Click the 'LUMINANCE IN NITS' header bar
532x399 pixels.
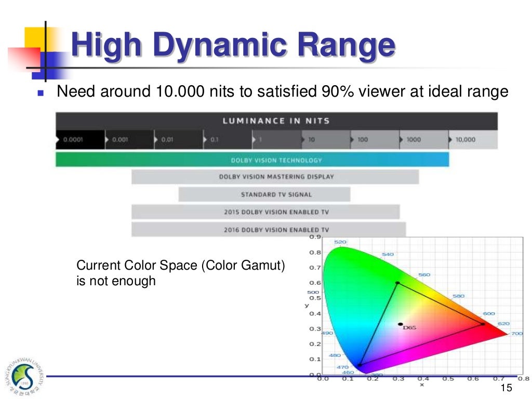[x=276, y=121]
